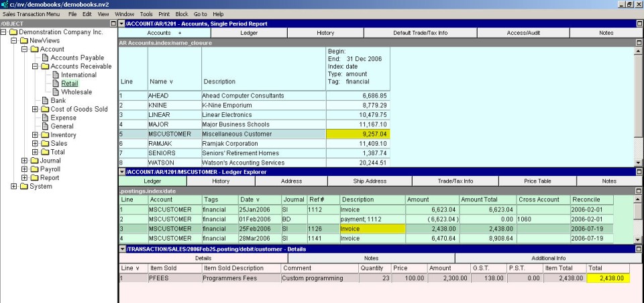Collapse the Accounts Receivable tree node
This screenshot has height=303, width=644.
[x=35, y=67]
